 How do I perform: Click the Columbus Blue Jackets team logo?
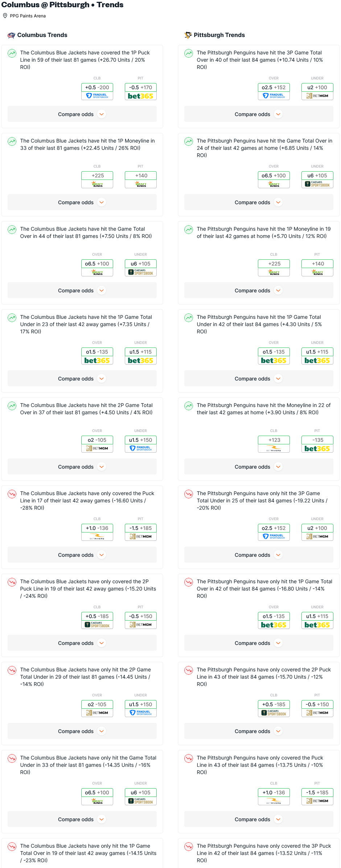pyautogui.click(x=11, y=35)
